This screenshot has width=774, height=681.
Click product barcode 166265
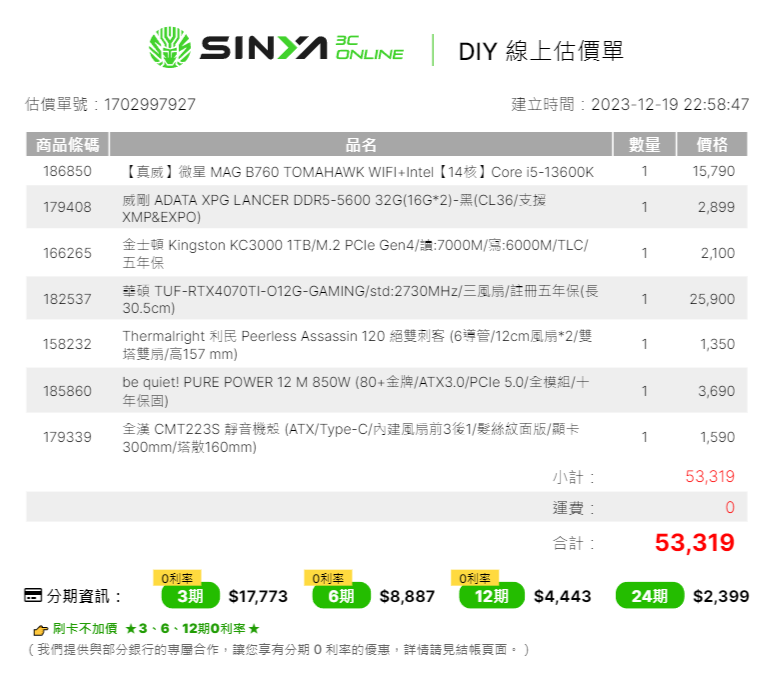[x=67, y=253]
